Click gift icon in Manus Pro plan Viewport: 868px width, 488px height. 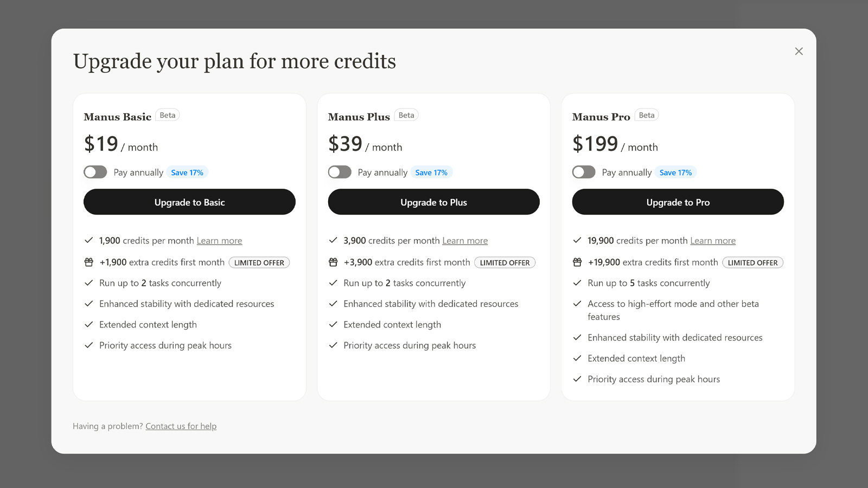577,262
